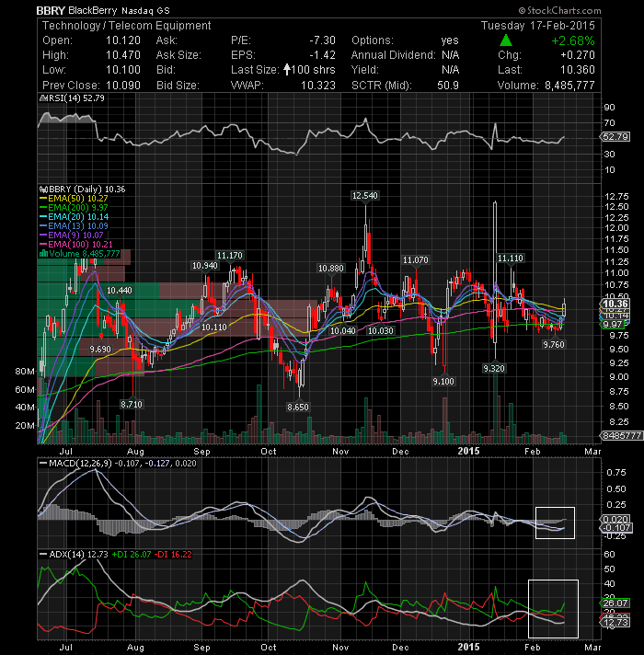Click the 10.36 last price tag on right axis

615,304
